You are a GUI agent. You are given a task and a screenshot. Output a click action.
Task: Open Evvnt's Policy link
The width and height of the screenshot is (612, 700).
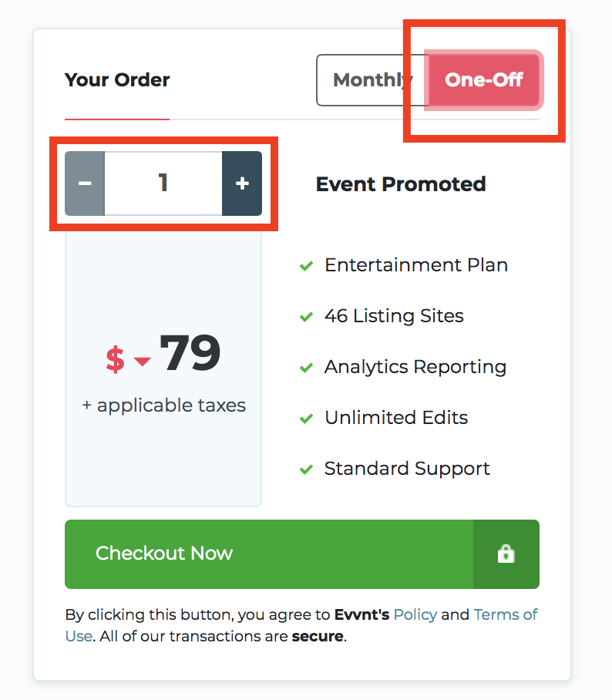(415, 614)
